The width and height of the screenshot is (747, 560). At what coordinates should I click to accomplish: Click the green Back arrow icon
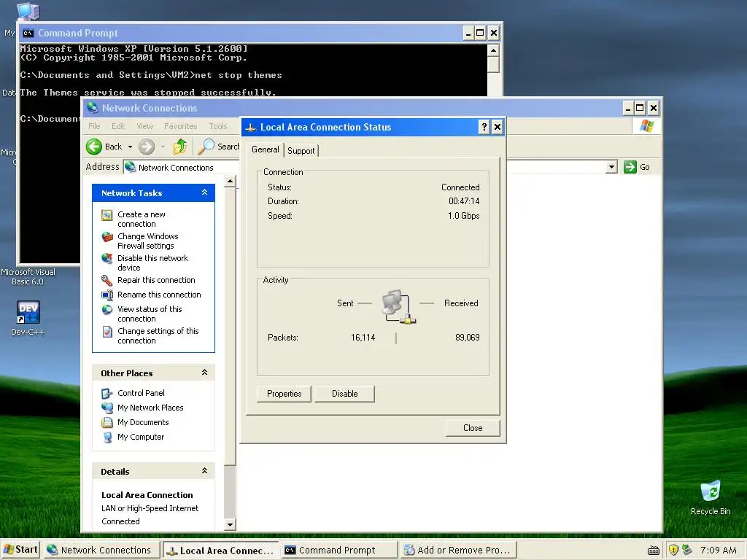(x=94, y=147)
